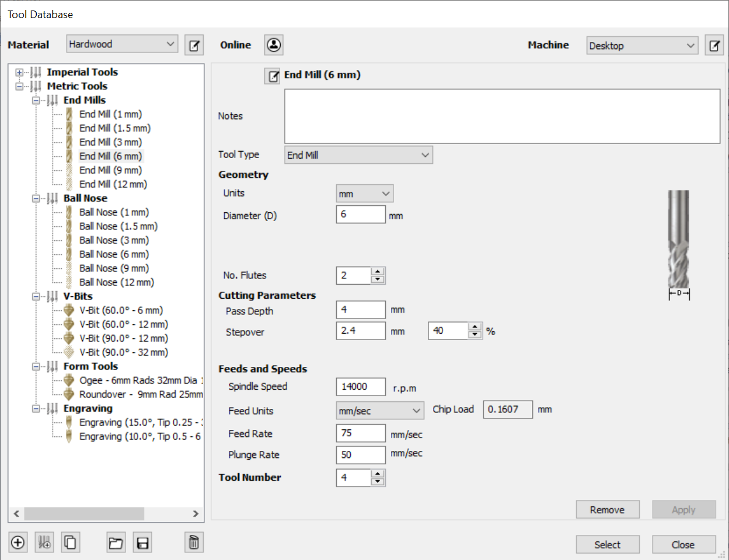Image resolution: width=729 pixels, height=560 pixels.
Task: Select V-Bit (90.0° - 12 mm) tool
Action: pos(123,338)
